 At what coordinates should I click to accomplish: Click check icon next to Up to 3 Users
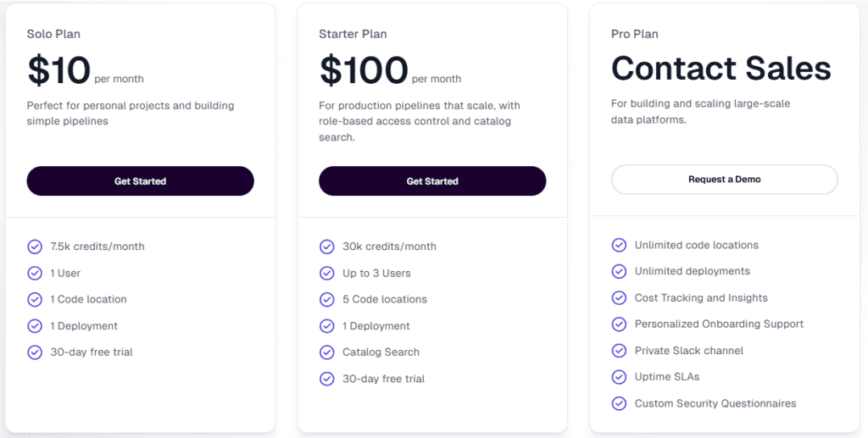tap(326, 273)
